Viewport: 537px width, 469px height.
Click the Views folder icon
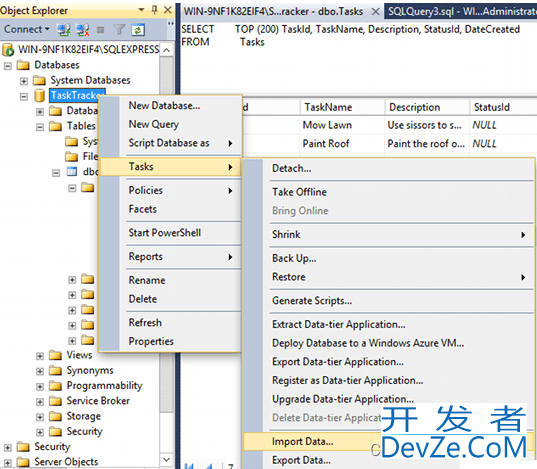55,355
